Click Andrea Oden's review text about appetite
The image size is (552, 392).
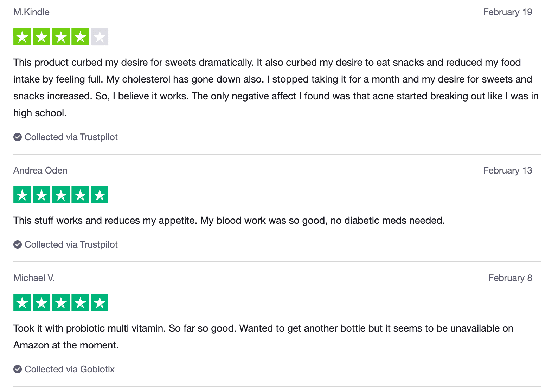pyautogui.click(x=229, y=221)
